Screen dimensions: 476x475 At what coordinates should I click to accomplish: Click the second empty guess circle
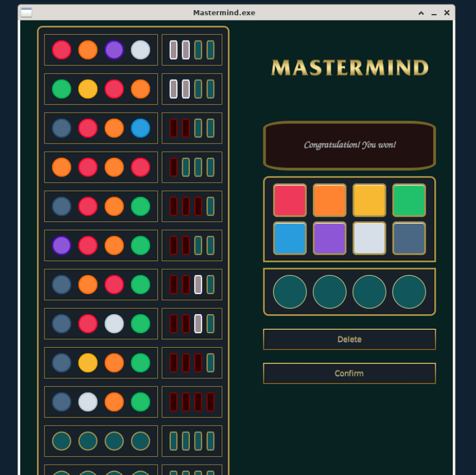point(329,291)
